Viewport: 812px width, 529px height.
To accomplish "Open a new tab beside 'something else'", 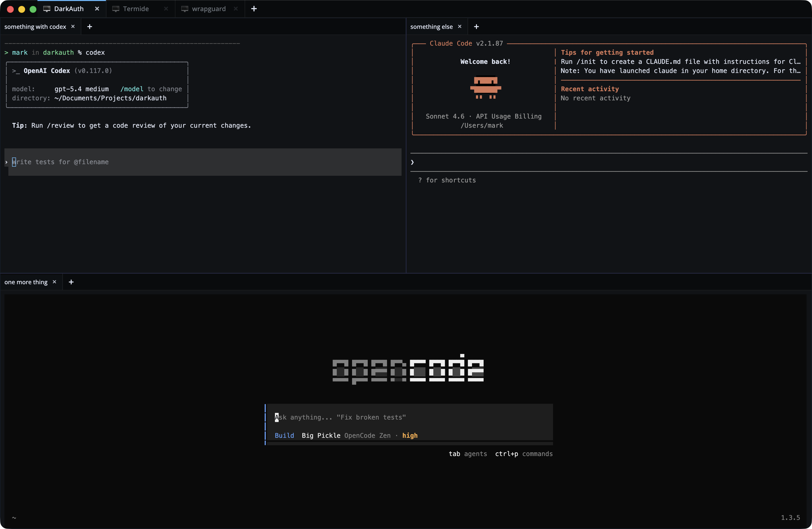I will 476,26.
